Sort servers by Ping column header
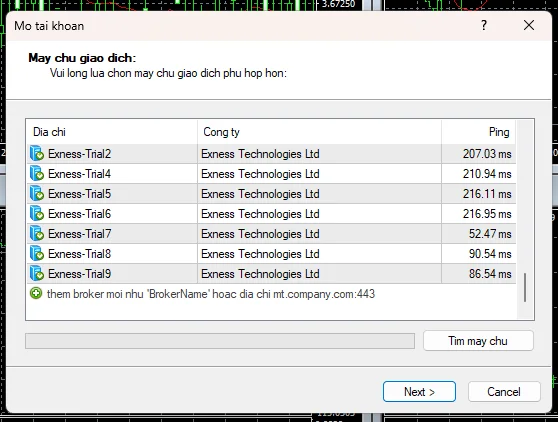This screenshot has height=422, width=558. pyautogui.click(x=479, y=132)
